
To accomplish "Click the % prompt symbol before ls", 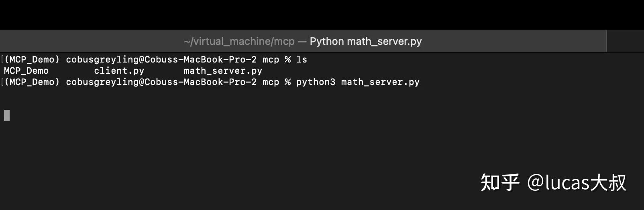I will pos(287,60).
